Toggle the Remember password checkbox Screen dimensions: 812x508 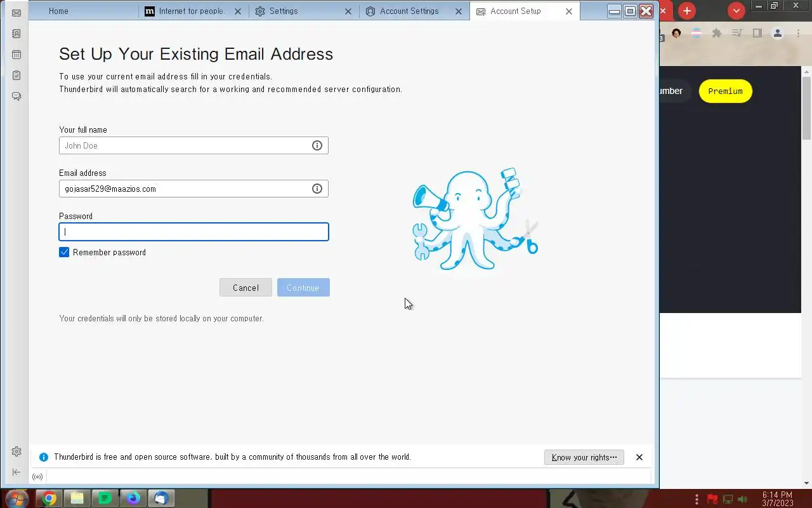[64, 252]
